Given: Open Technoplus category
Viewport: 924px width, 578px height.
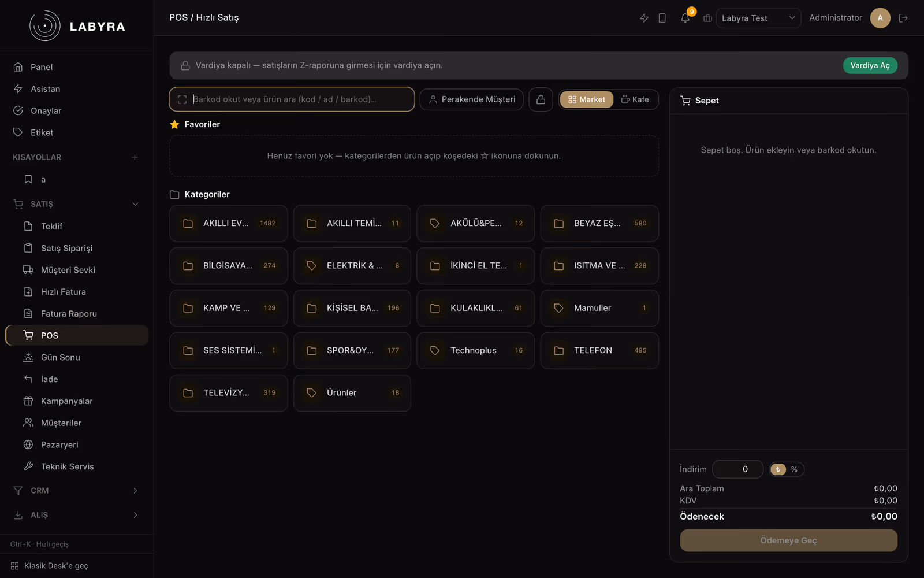Looking at the screenshot, I should coord(476,350).
